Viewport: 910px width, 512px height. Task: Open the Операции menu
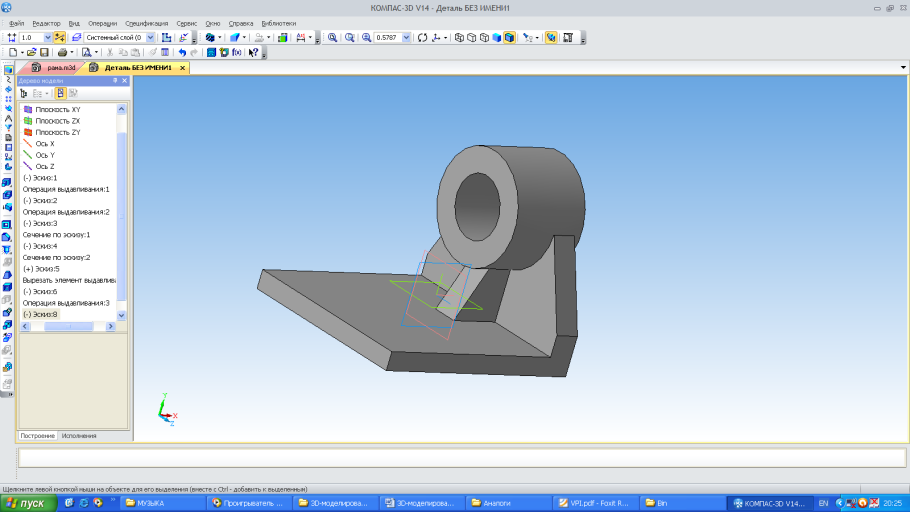click(102, 22)
